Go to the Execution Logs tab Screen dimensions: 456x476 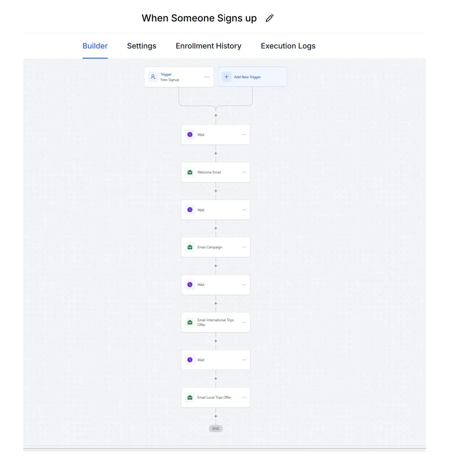point(288,46)
